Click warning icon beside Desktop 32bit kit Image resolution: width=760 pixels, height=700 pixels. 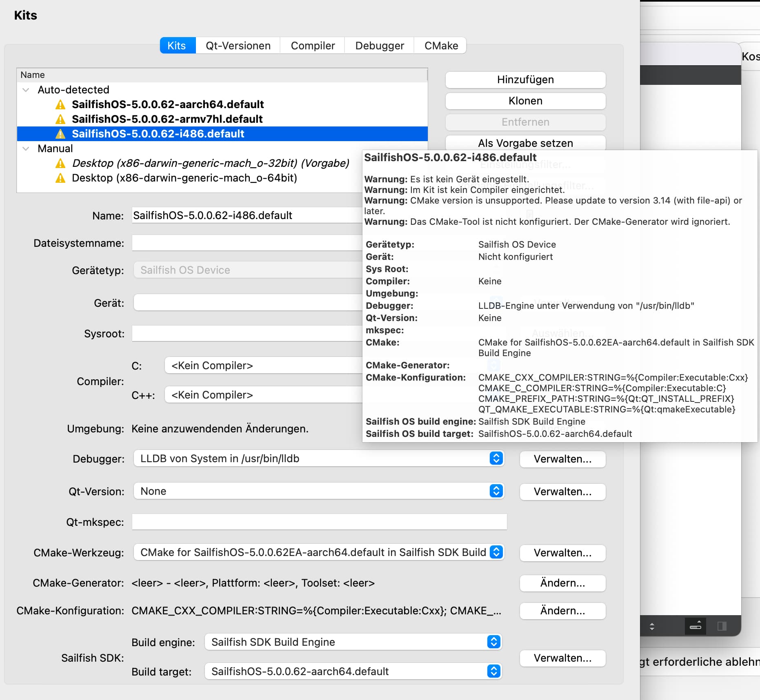pyautogui.click(x=60, y=164)
